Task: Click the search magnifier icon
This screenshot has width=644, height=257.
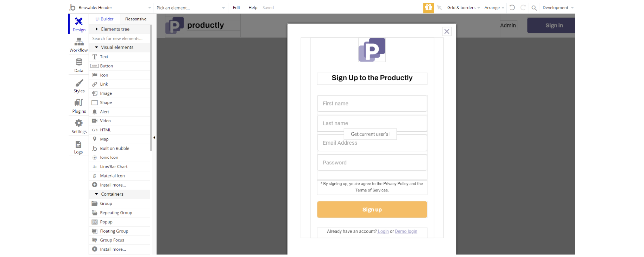Action: (534, 8)
